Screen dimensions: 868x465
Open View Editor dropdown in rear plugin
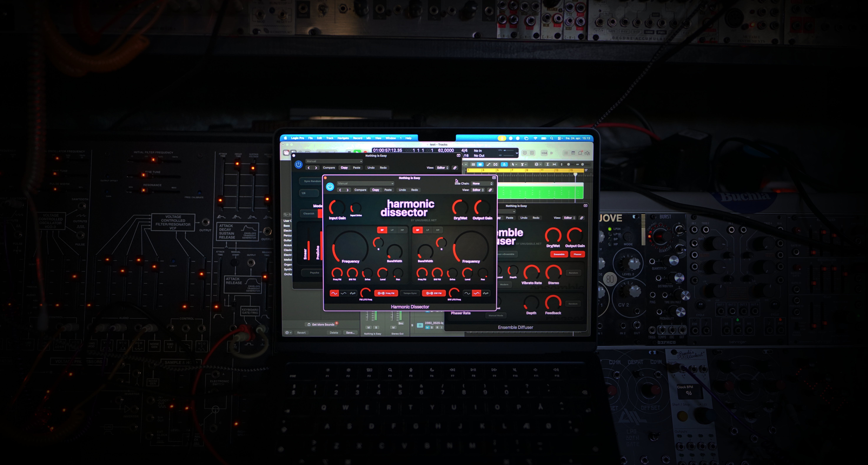[x=443, y=168]
